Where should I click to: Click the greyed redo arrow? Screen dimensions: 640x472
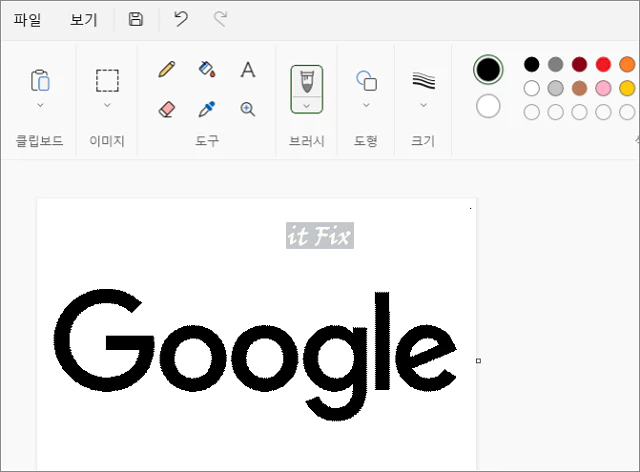point(220,19)
